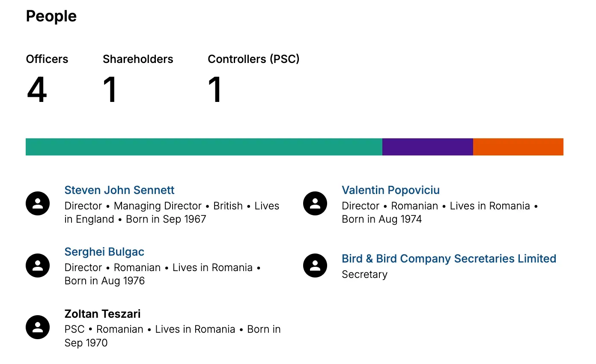Image resolution: width=596 pixels, height=364 pixels.
Task: Click the green segment of the people bar
Action: (204, 147)
